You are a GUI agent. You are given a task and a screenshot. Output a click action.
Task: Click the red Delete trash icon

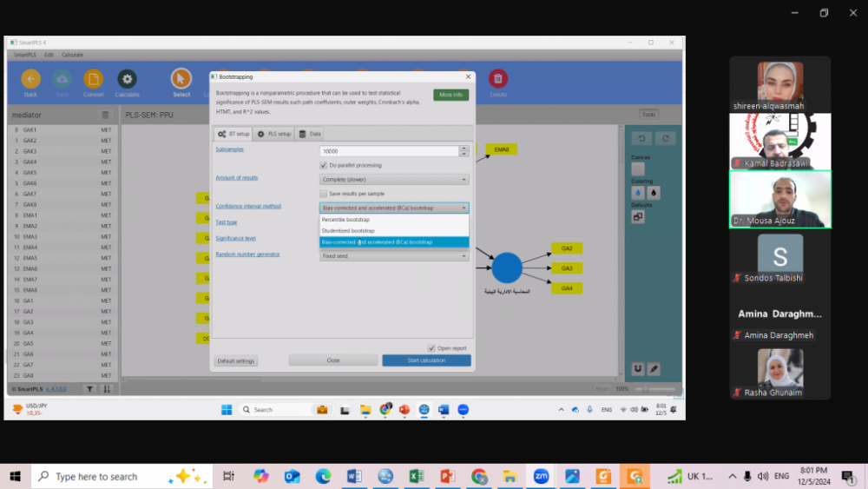497,79
